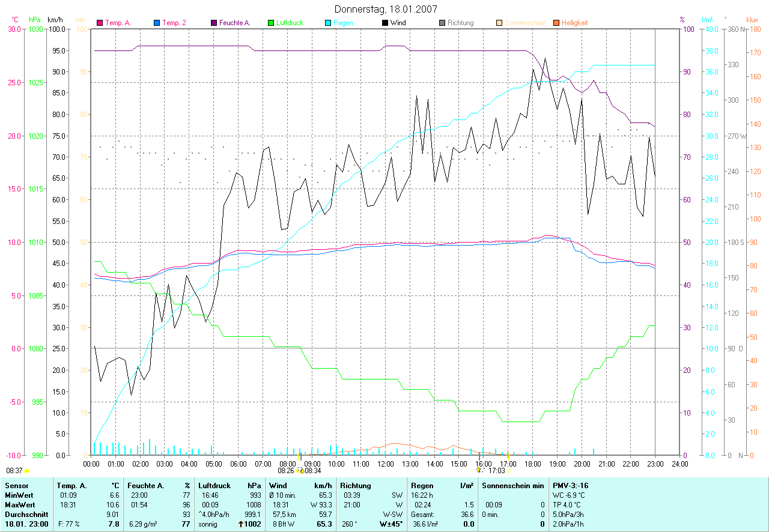Click the up arrow beside 1002 pressure value

coord(241,524)
